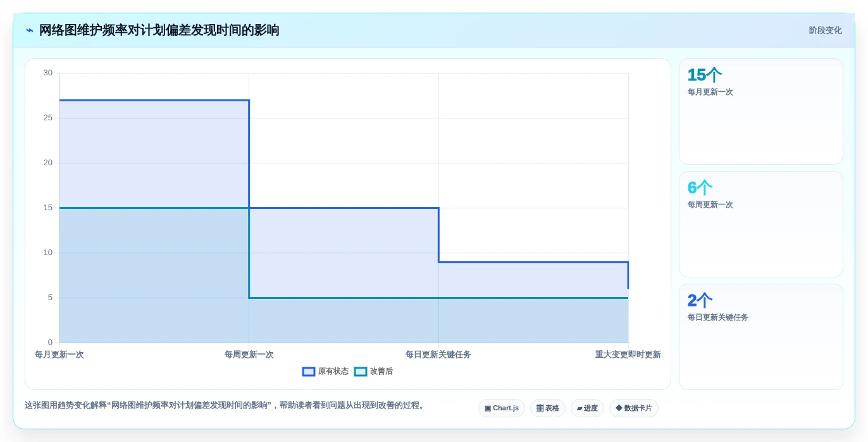Click the lightning icon beside the title
This screenshot has height=442, width=868.
click(30, 30)
